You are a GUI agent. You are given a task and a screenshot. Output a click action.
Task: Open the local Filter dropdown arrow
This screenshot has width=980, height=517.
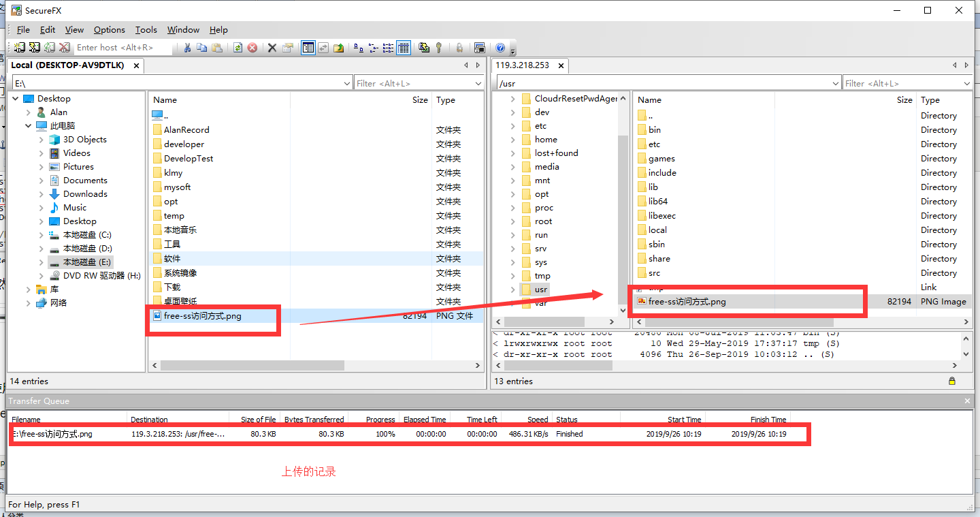tap(478, 84)
